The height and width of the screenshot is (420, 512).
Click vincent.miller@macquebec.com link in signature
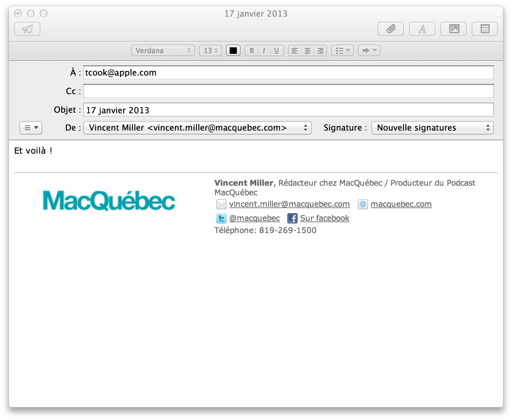tap(289, 204)
